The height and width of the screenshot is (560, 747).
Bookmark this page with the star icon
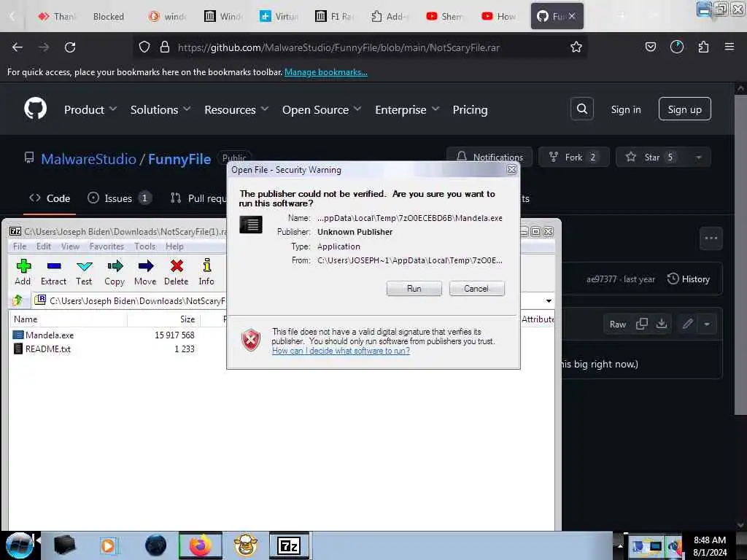click(x=576, y=47)
